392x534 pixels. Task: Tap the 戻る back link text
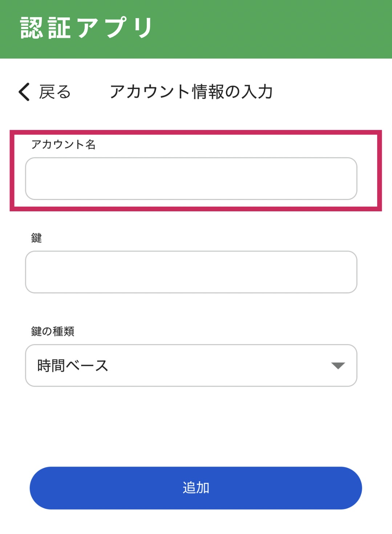click(55, 92)
